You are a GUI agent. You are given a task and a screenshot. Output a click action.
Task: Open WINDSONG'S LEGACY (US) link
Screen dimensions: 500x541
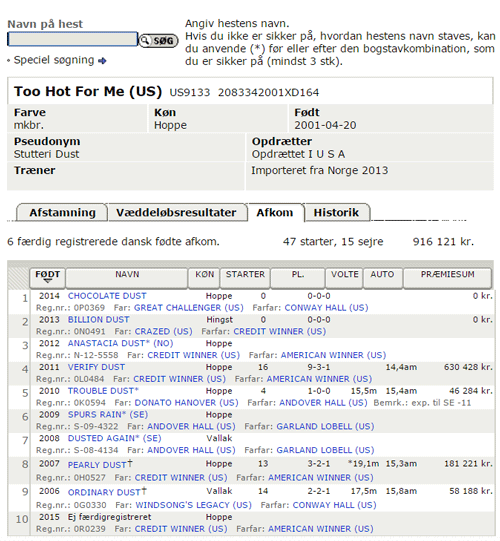coord(194,505)
